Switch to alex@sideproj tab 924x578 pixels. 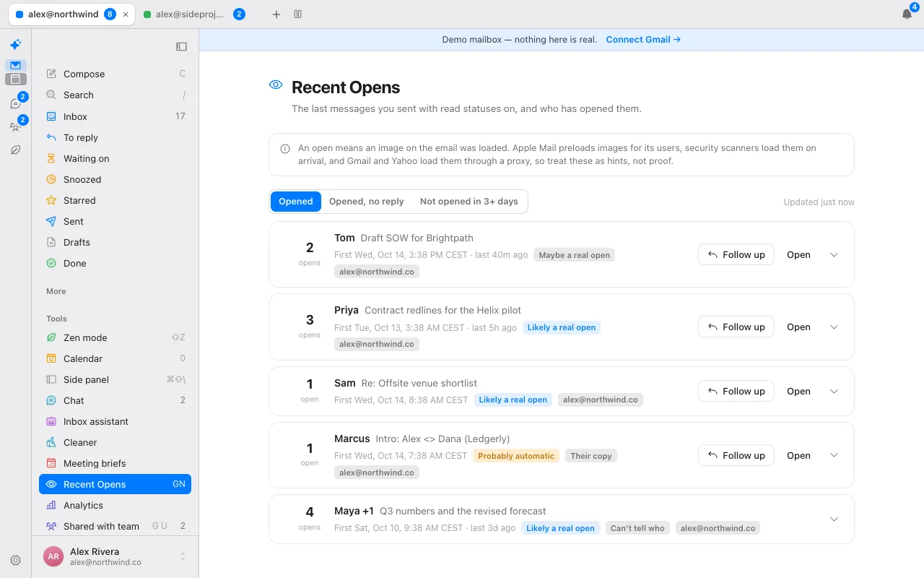click(x=195, y=14)
